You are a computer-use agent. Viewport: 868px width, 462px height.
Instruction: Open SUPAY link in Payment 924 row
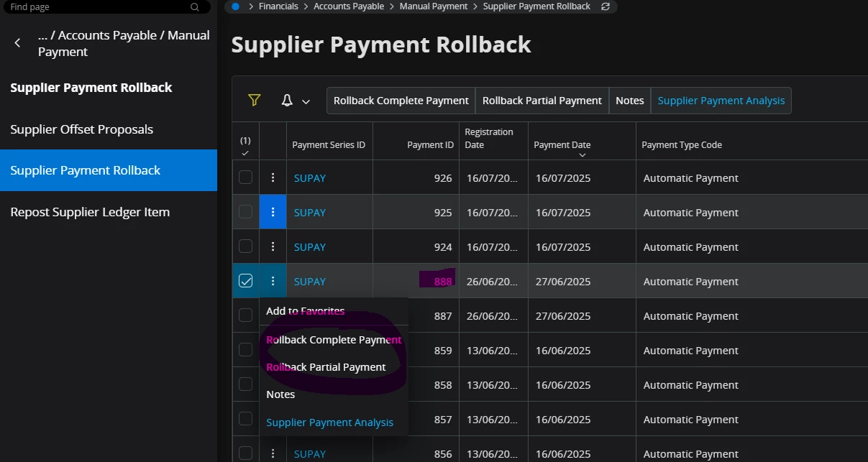point(310,247)
